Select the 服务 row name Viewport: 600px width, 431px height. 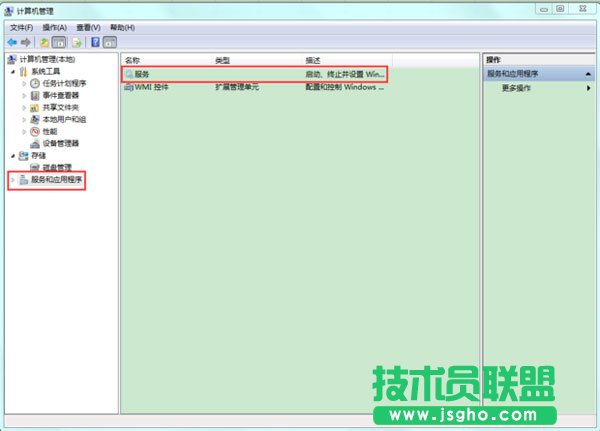142,74
